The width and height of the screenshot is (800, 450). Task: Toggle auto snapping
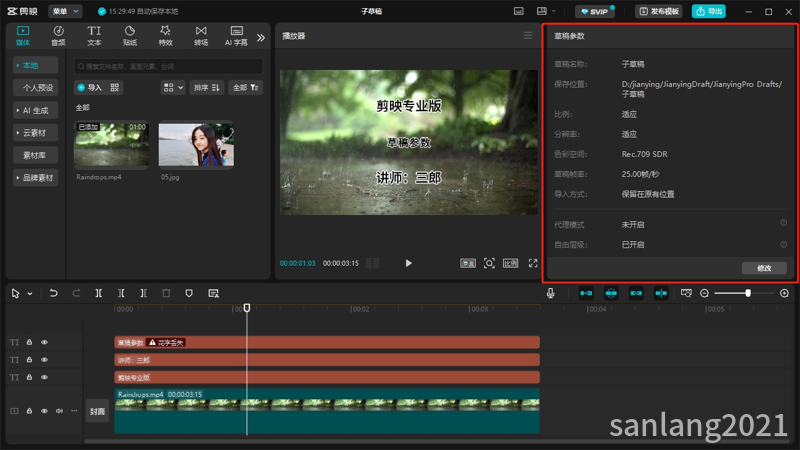pos(611,293)
